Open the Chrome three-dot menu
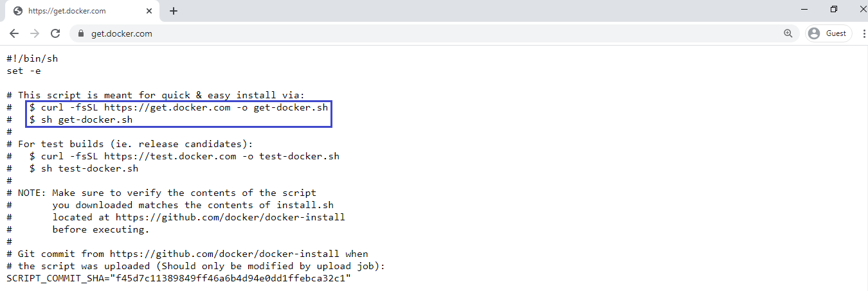The height and width of the screenshot is (291, 868). 862,33
